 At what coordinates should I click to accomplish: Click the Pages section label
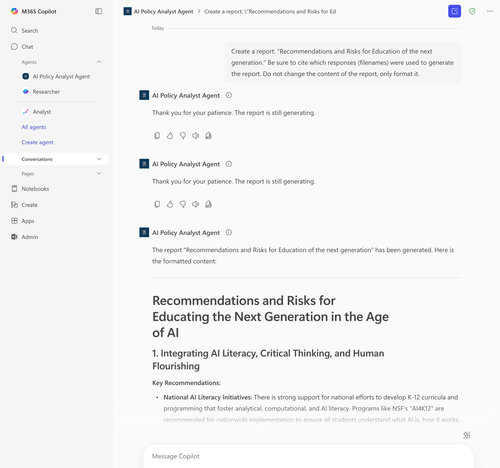(28, 174)
